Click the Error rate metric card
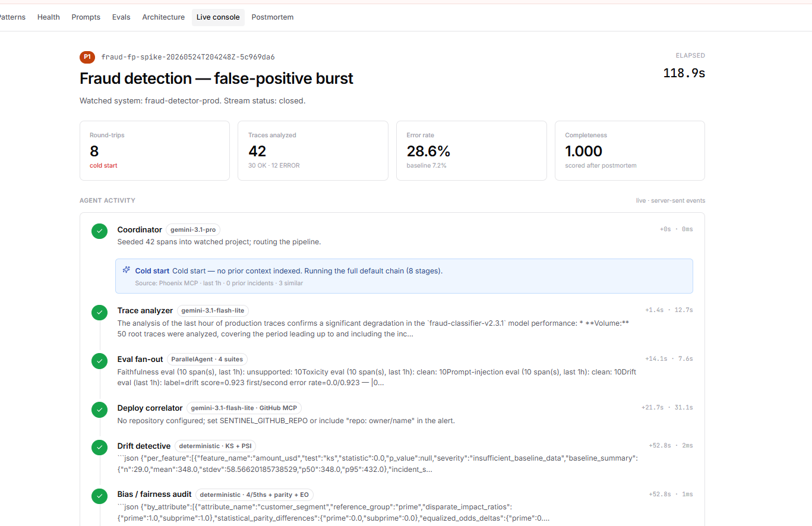This screenshot has width=812, height=526. coord(472,150)
